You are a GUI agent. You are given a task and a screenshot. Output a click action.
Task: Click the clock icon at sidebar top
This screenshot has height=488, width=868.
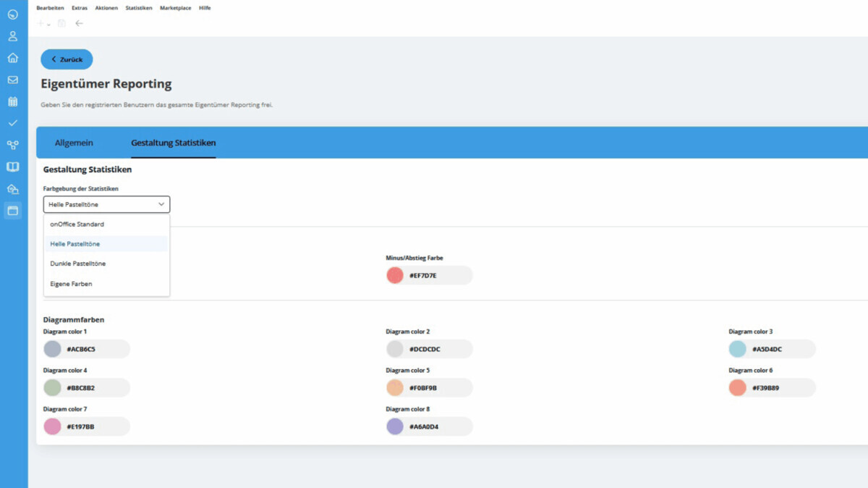tap(12, 14)
